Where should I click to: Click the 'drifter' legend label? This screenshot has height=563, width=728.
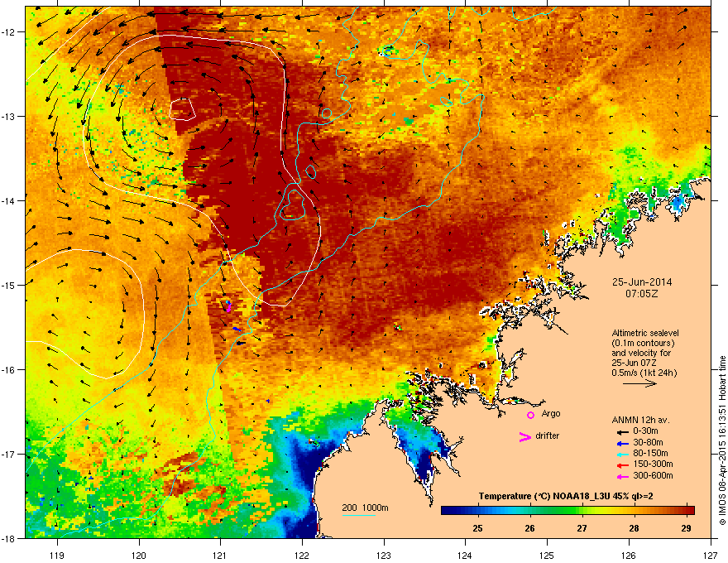click(x=548, y=435)
